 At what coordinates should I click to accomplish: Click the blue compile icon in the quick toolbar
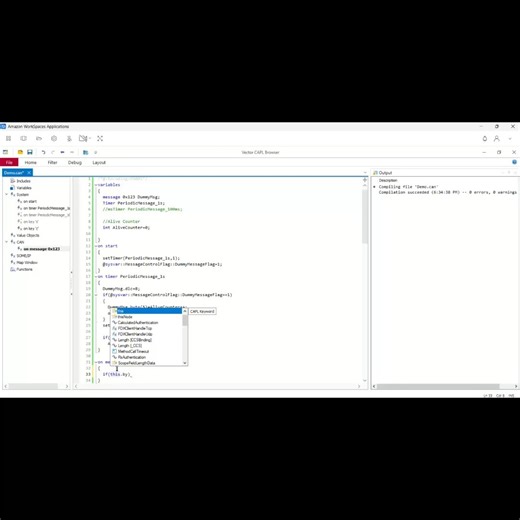[86, 152]
